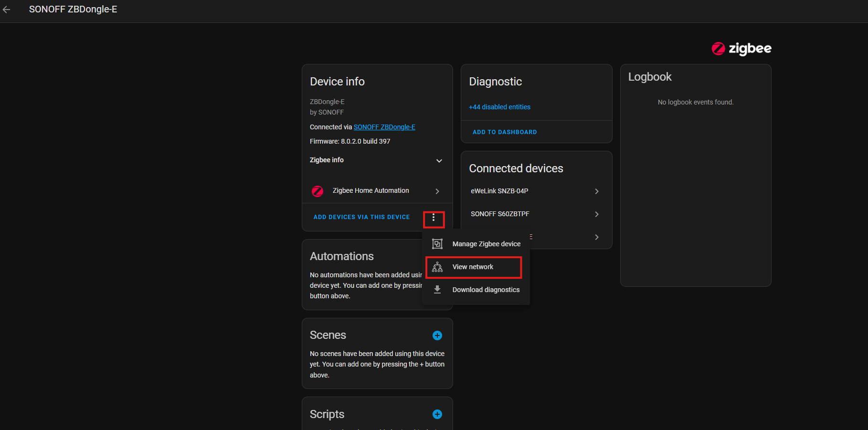Image resolution: width=868 pixels, height=430 pixels.
Task: Click the back arrow in the top bar
Action: [x=7, y=9]
